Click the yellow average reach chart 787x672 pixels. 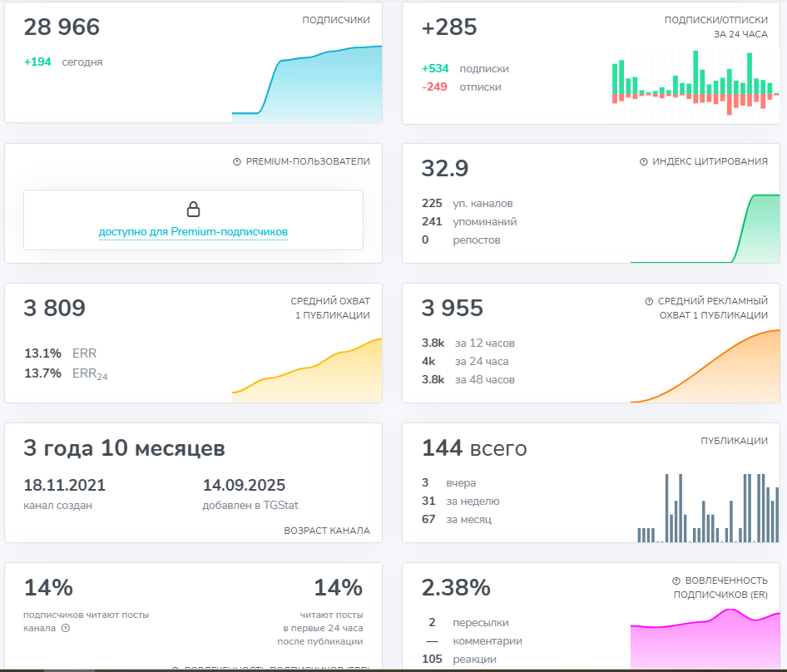(x=307, y=370)
